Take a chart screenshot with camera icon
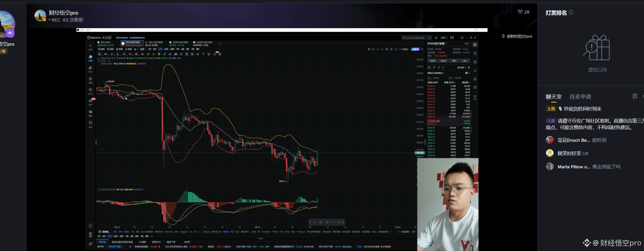644x251 pixels. (x=373, y=49)
